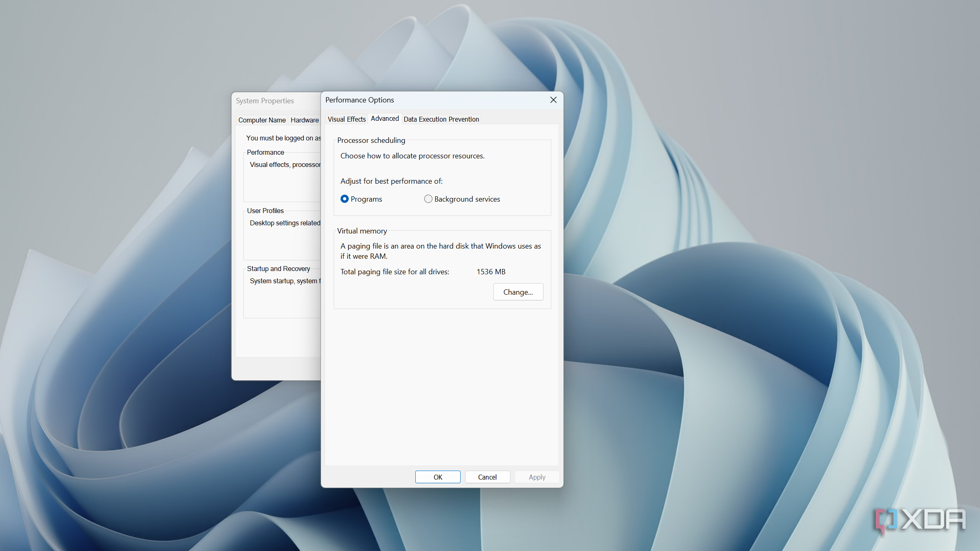Select the Programs radio button
Screen dimensions: 980x551
[361, 199]
